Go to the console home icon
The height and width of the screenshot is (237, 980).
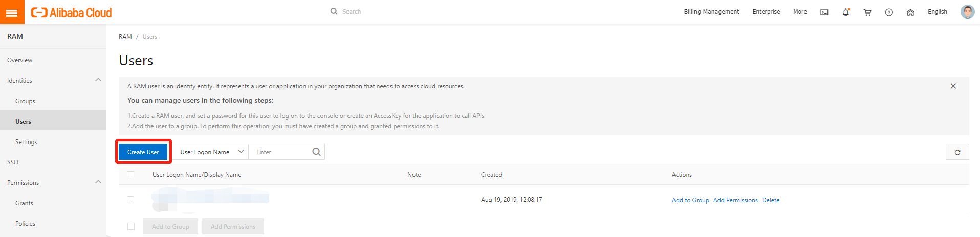[x=910, y=12]
